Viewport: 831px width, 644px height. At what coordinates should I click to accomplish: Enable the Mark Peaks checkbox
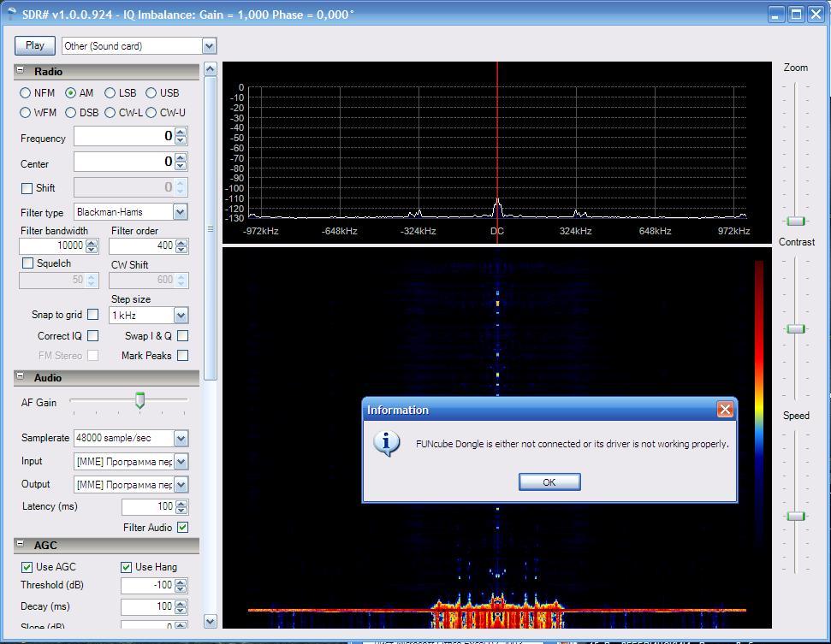(x=183, y=356)
